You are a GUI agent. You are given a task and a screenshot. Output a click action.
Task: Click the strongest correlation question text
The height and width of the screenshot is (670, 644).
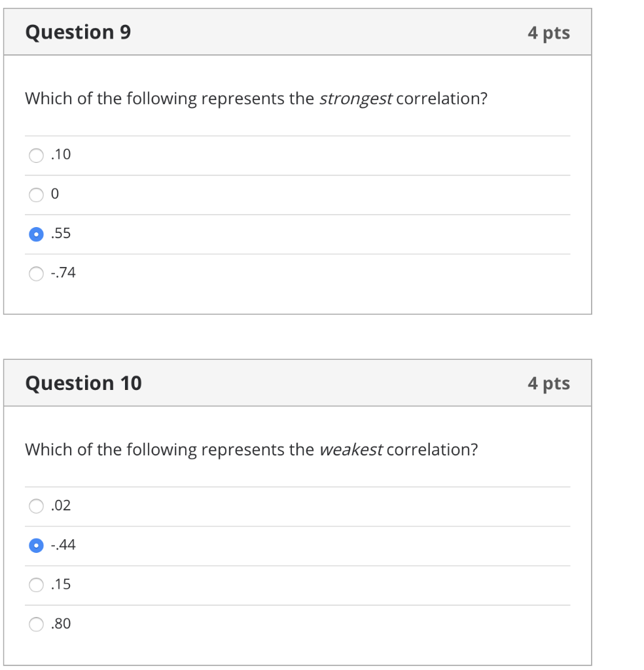pos(256,99)
